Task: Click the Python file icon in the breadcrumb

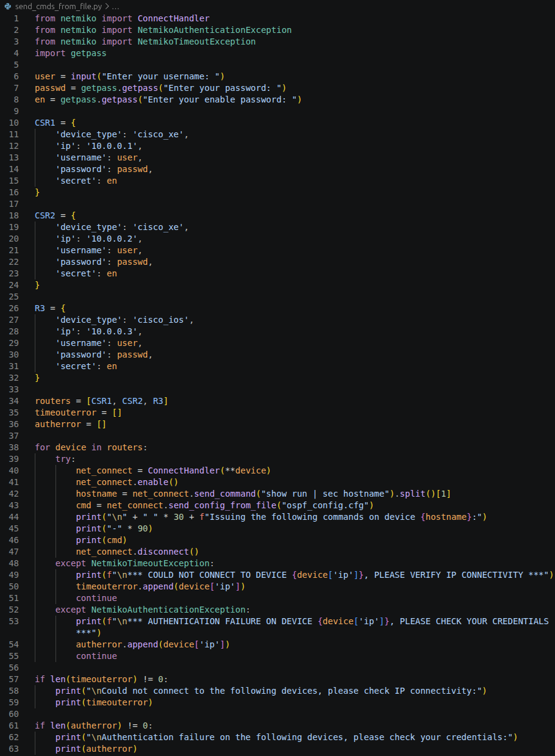Action: (7, 5)
